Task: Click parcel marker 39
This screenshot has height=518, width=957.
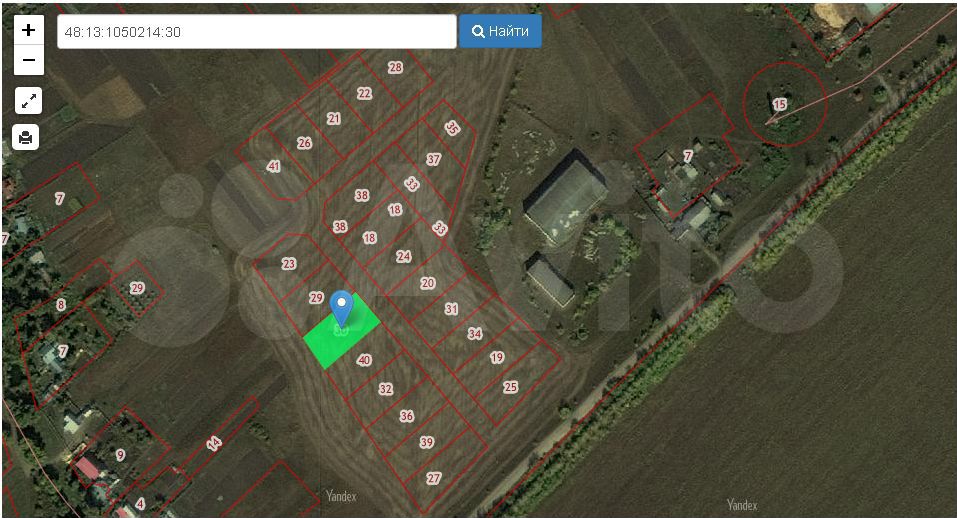Action: pyautogui.click(x=426, y=442)
